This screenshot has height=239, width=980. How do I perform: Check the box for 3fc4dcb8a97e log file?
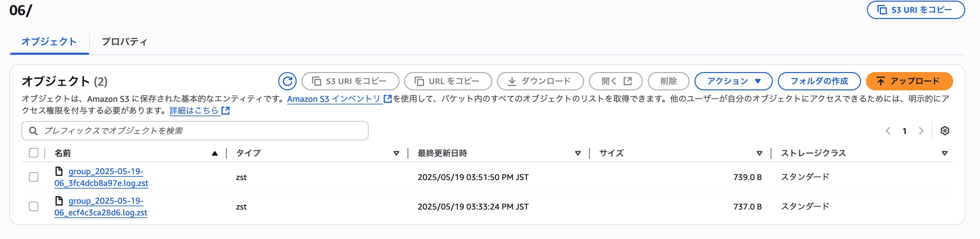coord(33,177)
